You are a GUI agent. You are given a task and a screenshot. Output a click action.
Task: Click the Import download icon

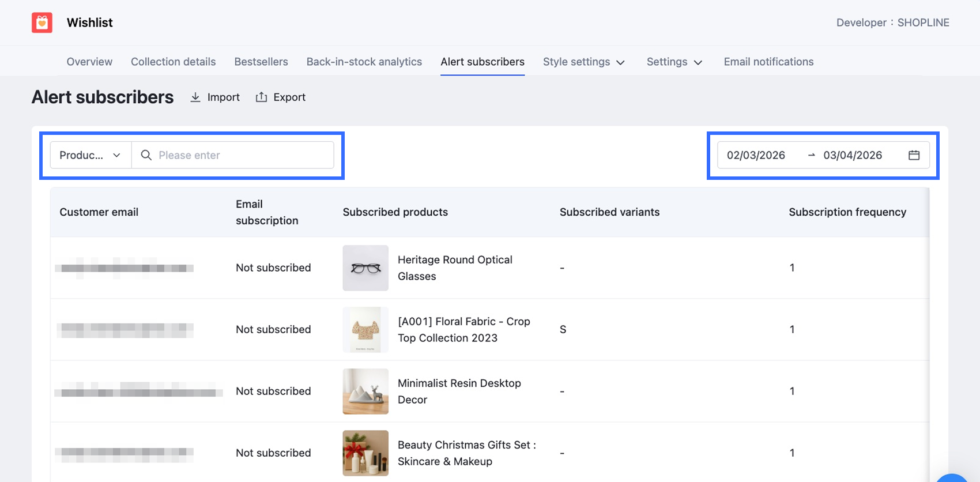point(195,97)
